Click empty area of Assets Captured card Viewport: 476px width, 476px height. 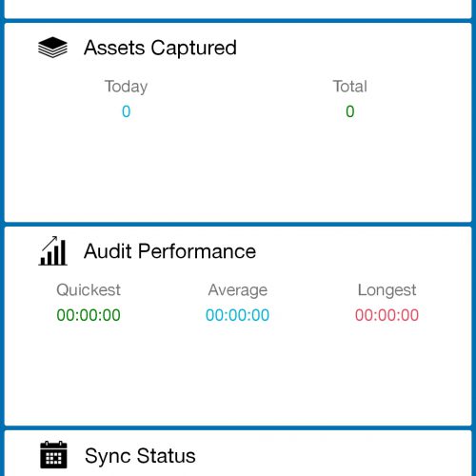pyautogui.click(x=238, y=171)
